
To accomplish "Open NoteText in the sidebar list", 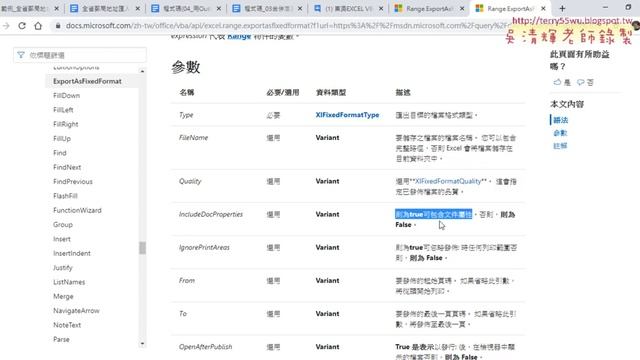I will pos(67,325).
